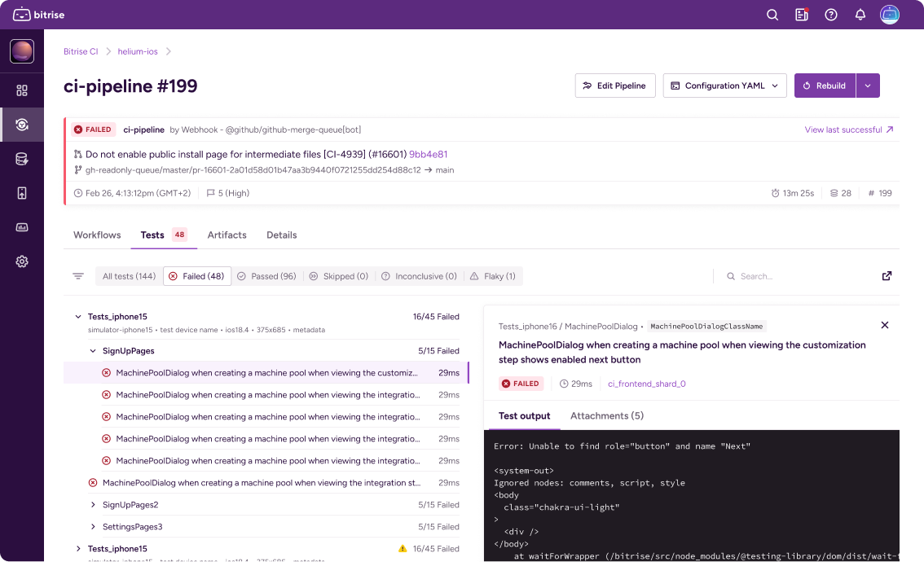Image resolution: width=924 pixels, height=562 pixels.
Task: Open the release notes news icon
Action: 802,15
